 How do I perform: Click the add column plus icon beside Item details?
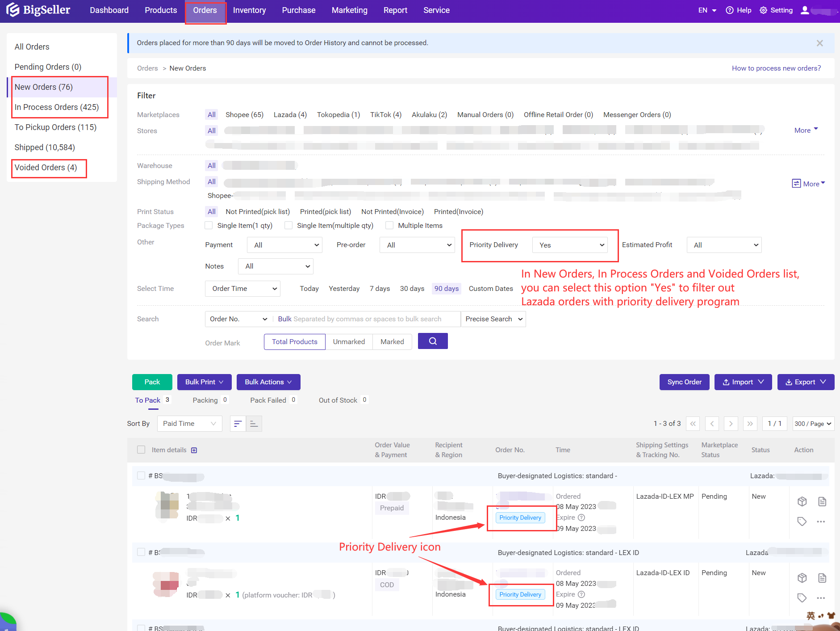click(x=194, y=450)
